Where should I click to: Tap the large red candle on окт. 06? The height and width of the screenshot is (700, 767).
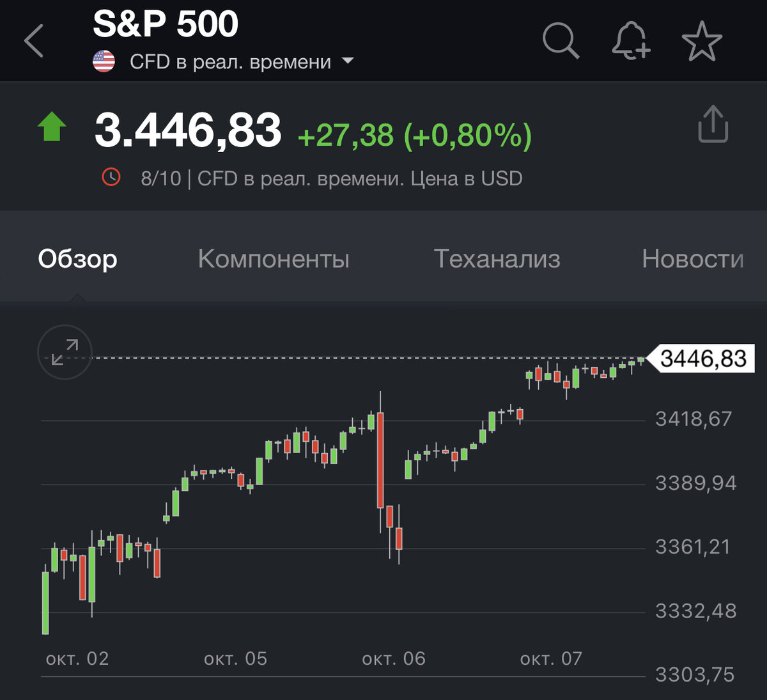(x=380, y=460)
